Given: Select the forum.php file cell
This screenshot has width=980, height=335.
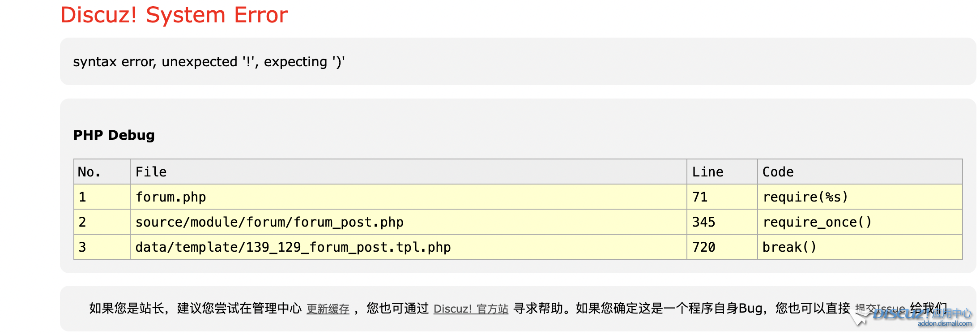Looking at the screenshot, I should [170, 197].
